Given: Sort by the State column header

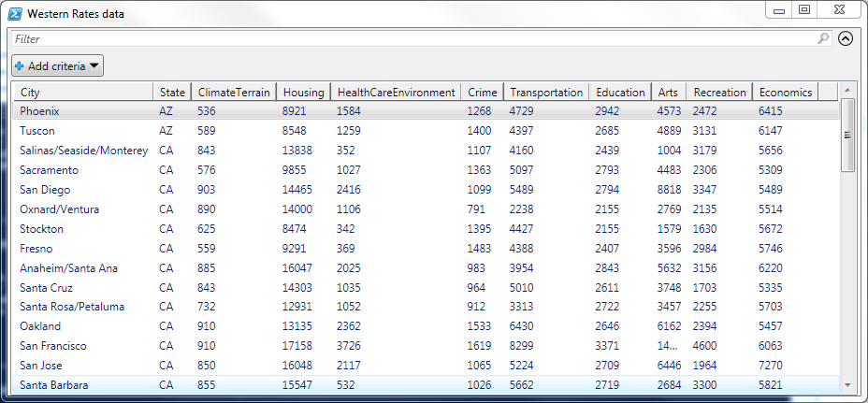Looking at the screenshot, I should click(x=172, y=92).
